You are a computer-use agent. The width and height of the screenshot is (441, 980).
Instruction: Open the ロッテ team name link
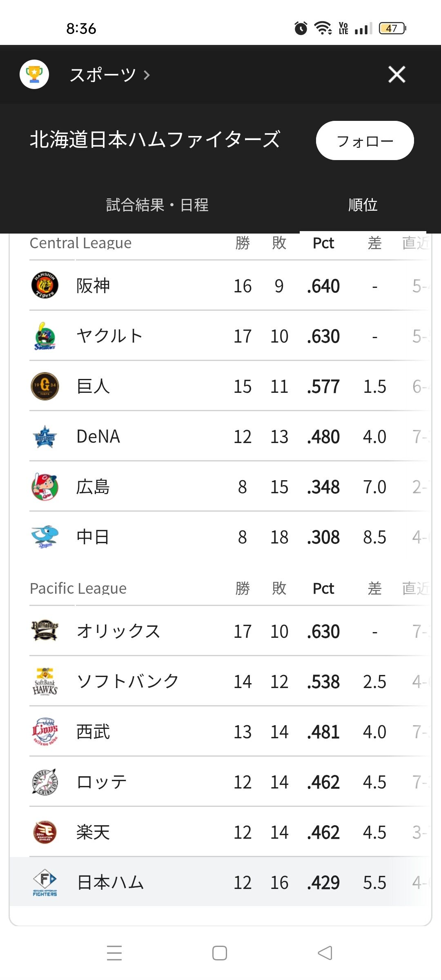coord(102,782)
